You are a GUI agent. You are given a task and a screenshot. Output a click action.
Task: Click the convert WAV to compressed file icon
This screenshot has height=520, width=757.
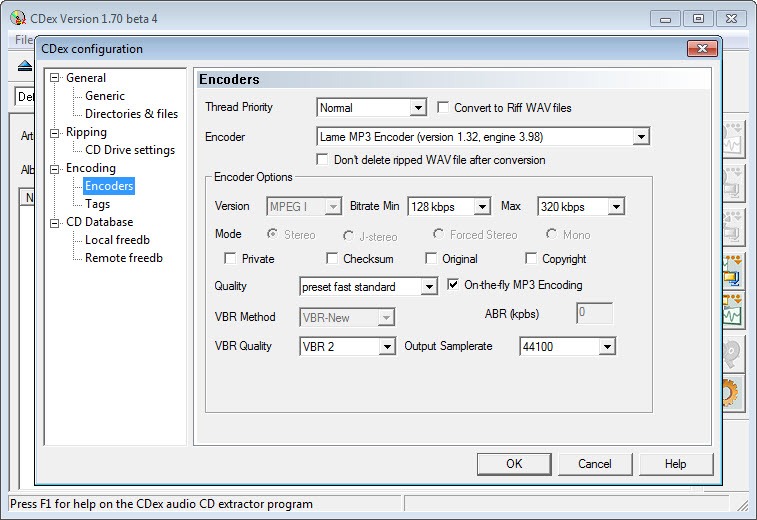(733, 271)
